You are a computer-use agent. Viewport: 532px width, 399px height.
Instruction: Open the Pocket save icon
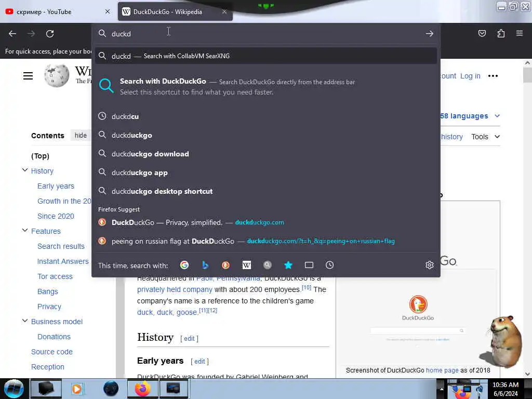click(482, 33)
